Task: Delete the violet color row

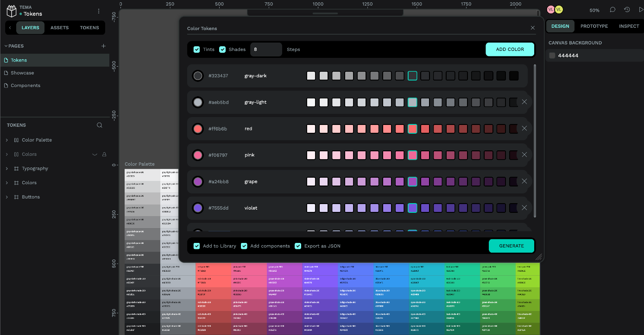Action: (524, 207)
